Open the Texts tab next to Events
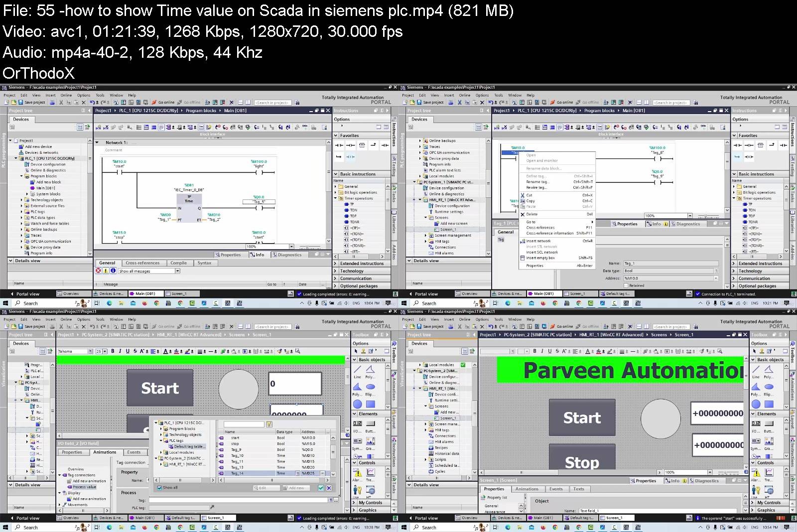This screenshot has height=532, width=797. tap(578, 489)
